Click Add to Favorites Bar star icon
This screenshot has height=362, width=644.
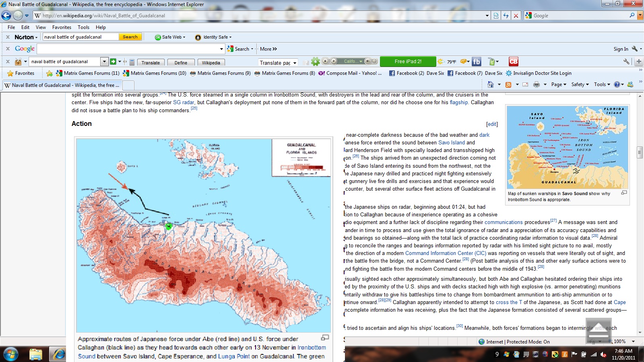pos(49,73)
